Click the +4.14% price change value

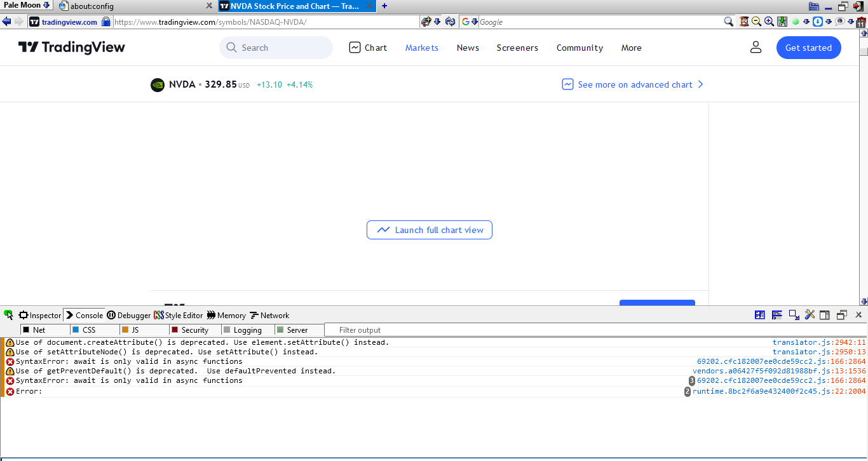coord(299,84)
